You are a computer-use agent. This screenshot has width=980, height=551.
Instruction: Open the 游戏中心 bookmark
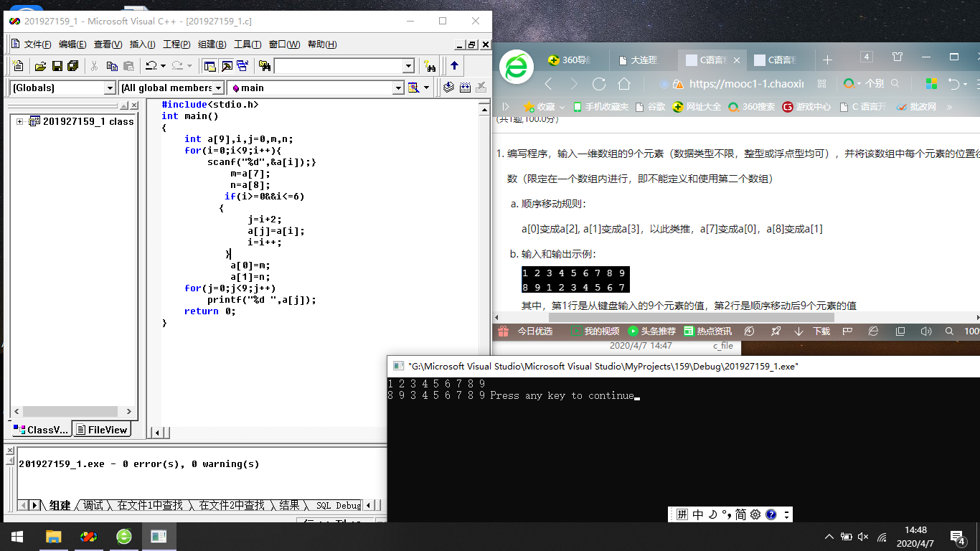(x=806, y=107)
